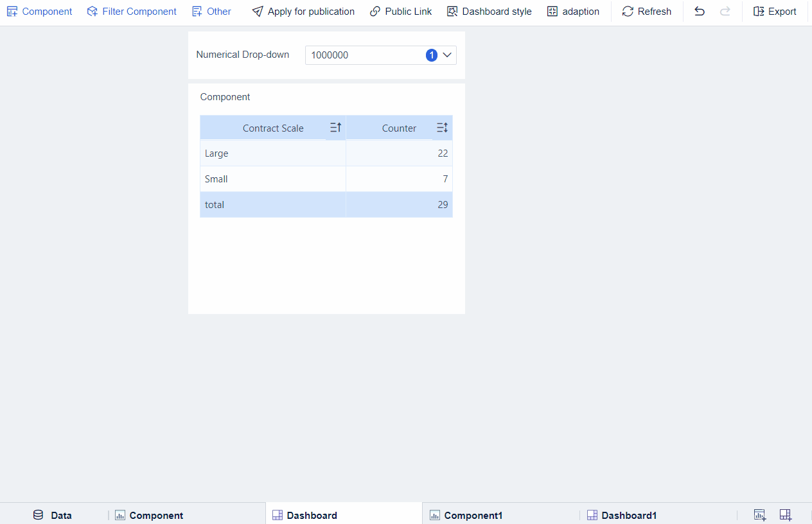This screenshot has width=812, height=524.
Task: Click Apply for publication
Action: pos(303,11)
